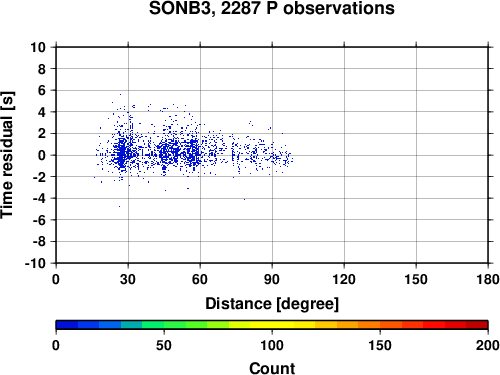Click the colorbar tick label '200'
Image resolution: width=500 pixels, height=375 pixels.
click(x=488, y=345)
